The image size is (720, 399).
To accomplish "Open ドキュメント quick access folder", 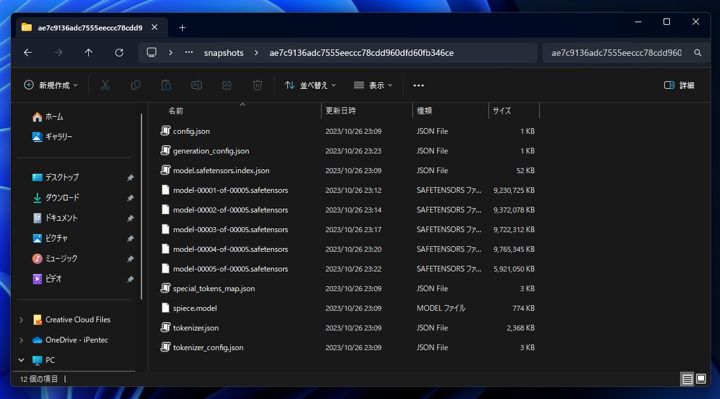I will tap(55, 218).
